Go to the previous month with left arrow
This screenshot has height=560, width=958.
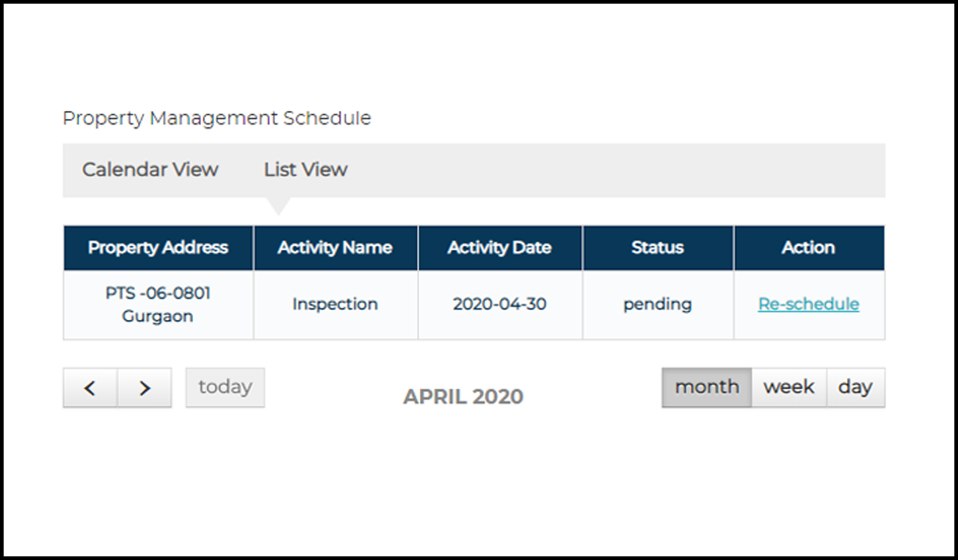coord(90,388)
